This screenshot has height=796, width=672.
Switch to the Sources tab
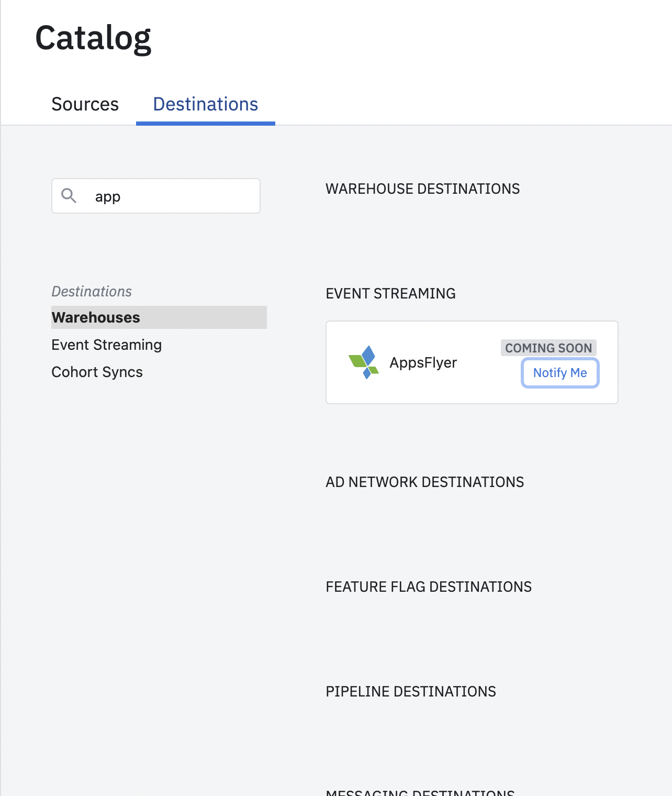click(x=85, y=104)
